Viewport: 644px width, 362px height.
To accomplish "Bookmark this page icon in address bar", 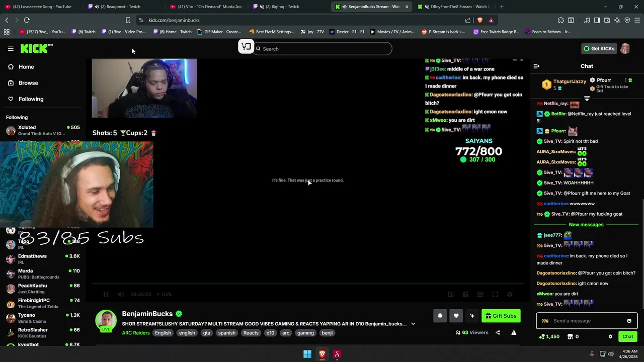I will tap(128, 20).
